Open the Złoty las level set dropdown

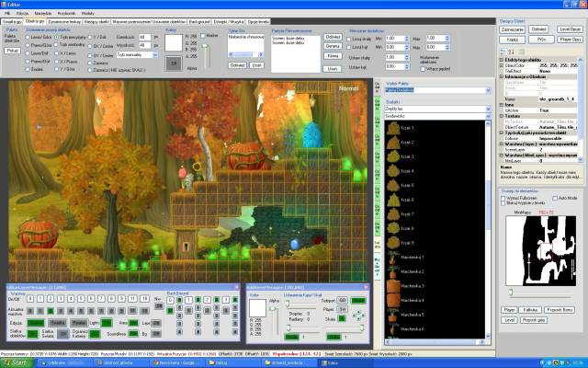tap(437, 109)
